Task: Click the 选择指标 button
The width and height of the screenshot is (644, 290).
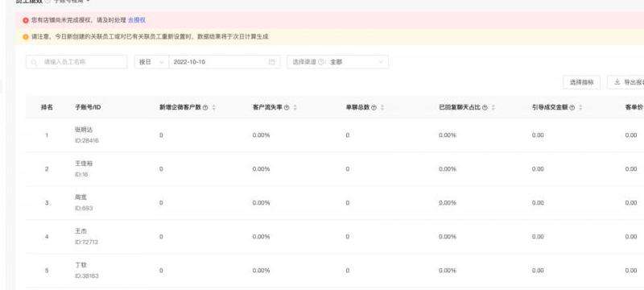Action: tap(581, 82)
